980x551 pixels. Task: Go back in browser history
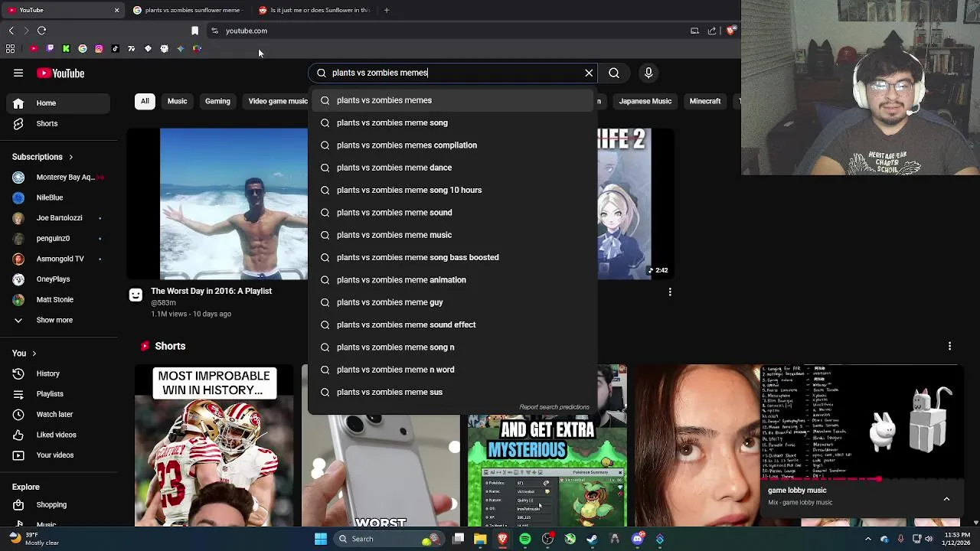pos(11,31)
